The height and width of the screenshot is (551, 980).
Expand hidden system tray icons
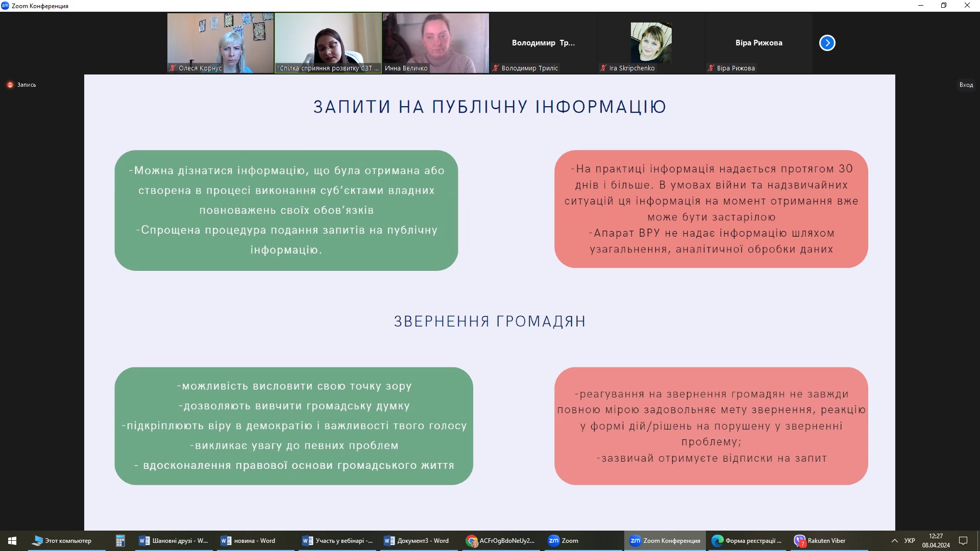point(894,541)
